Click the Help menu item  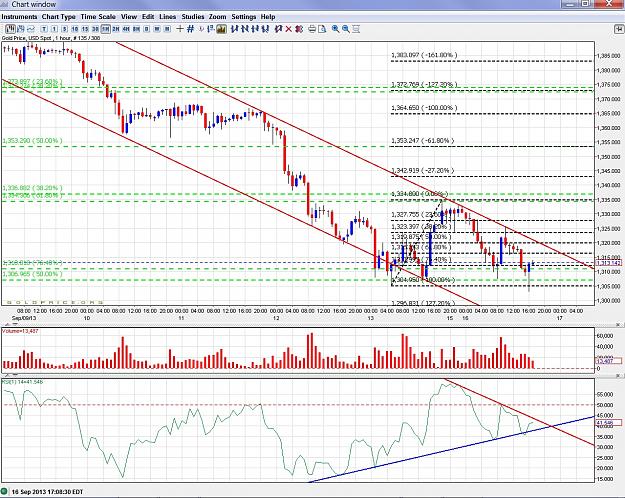tap(268, 17)
